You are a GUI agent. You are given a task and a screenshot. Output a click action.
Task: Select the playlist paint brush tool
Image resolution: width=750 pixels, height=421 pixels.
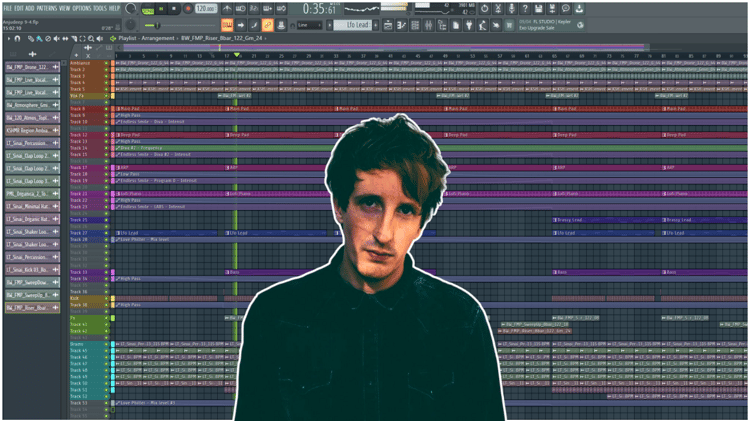(x=39, y=38)
